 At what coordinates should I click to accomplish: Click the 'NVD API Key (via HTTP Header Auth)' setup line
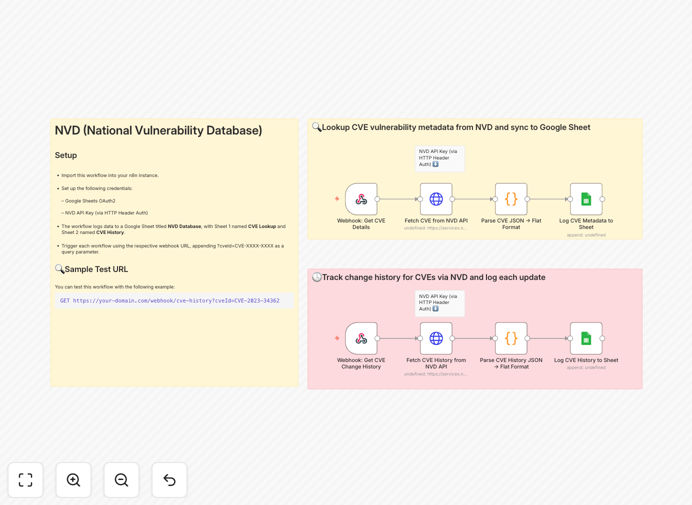click(105, 213)
